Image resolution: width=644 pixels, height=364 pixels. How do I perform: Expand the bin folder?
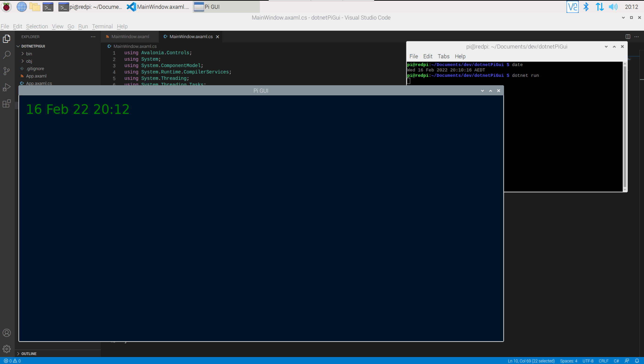point(29,54)
